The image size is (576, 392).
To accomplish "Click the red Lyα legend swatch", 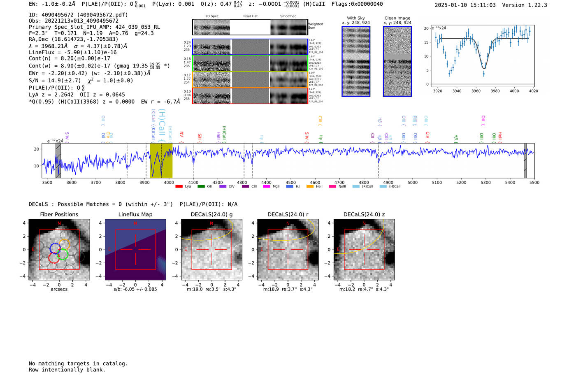I will pyautogui.click(x=179, y=186).
